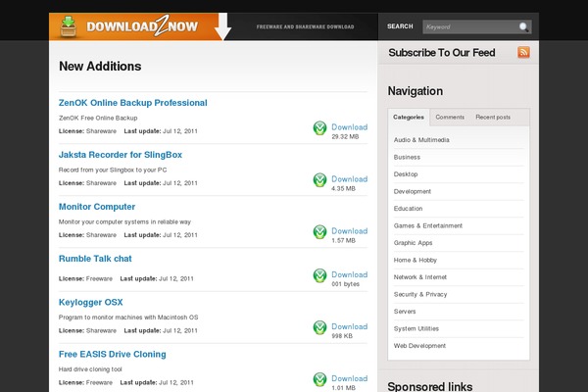
Task: Open Free EASIS Drive Cloning title
Action: click(112, 354)
